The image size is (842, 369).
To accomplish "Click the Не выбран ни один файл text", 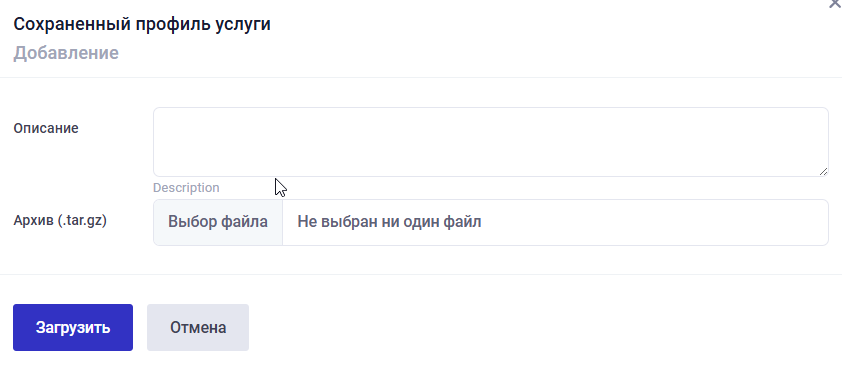I will 389,222.
